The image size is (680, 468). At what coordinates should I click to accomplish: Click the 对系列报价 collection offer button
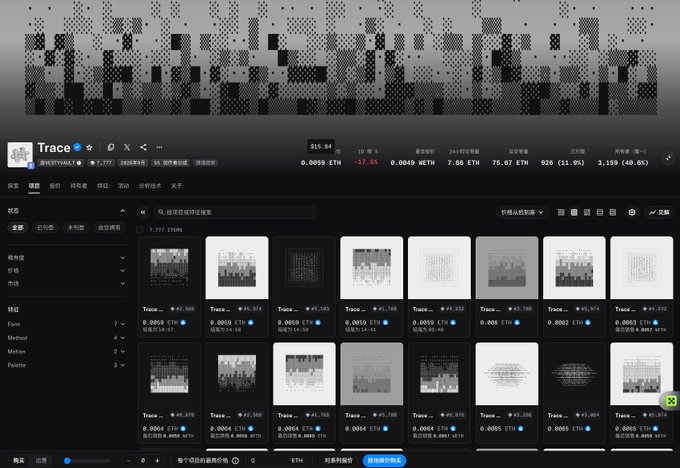[x=339, y=461]
